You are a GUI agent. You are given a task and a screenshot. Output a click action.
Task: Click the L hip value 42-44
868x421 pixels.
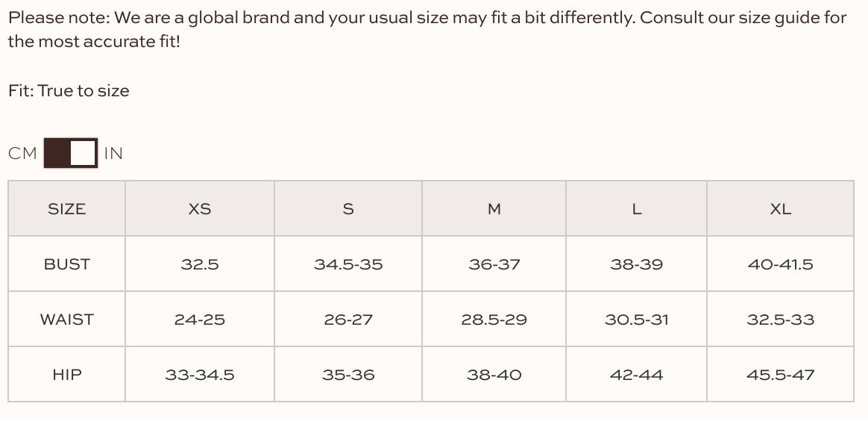pyautogui.click(x=636, y=375)
